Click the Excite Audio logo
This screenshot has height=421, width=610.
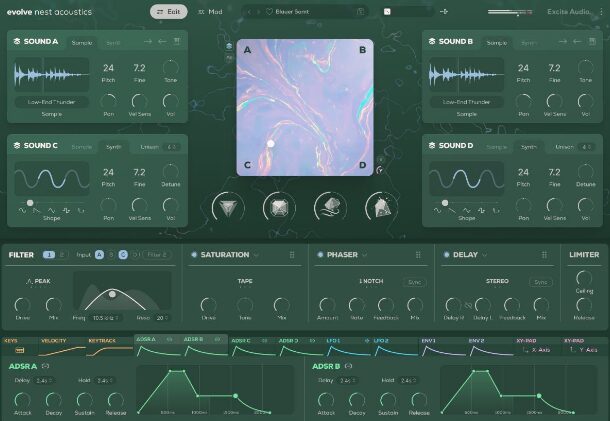pyautogui.click(x=568, y=12)
